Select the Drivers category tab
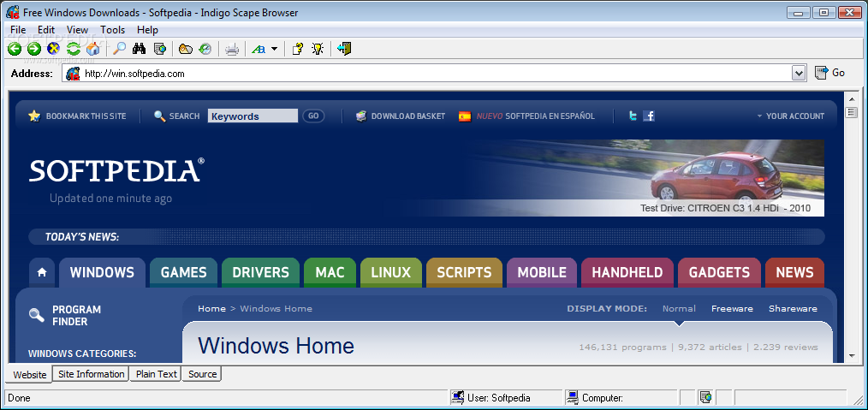Screen dimensions: 868x410 (x=261, y=272)
